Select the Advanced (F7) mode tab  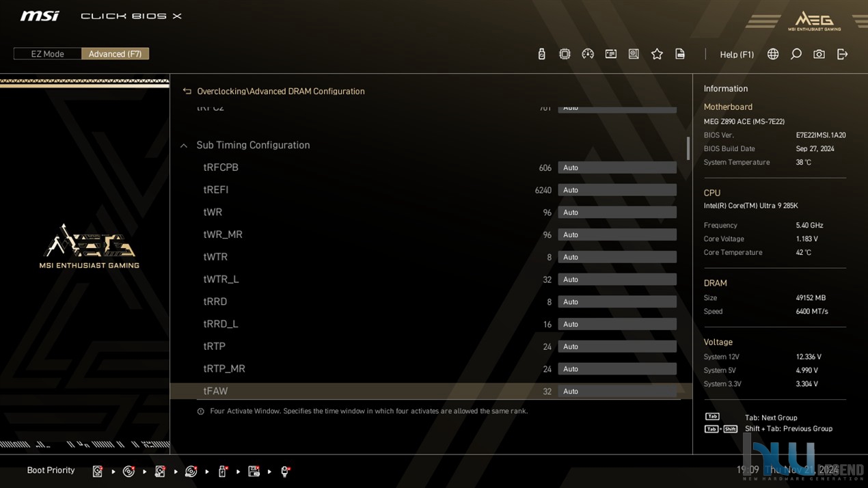click(x=115, y=54)
